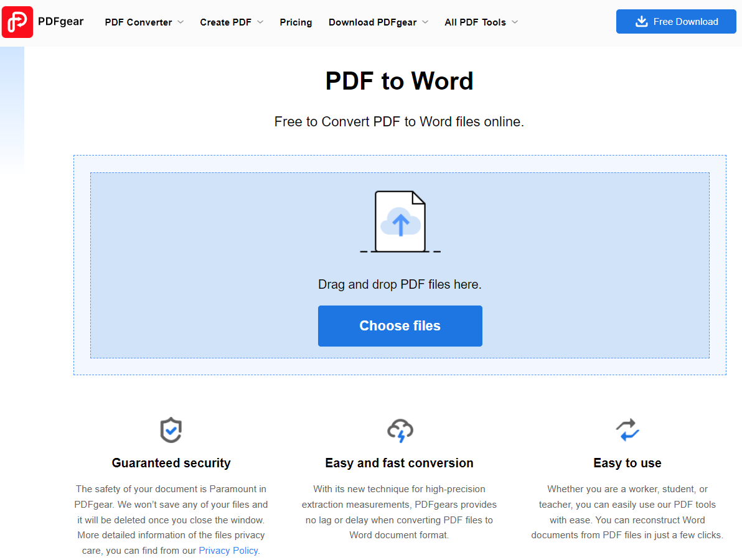Click the looping arrows easy-to-use icon
Image resolution: width=742 pixels, height=560 pixels.
pos(627,430)
